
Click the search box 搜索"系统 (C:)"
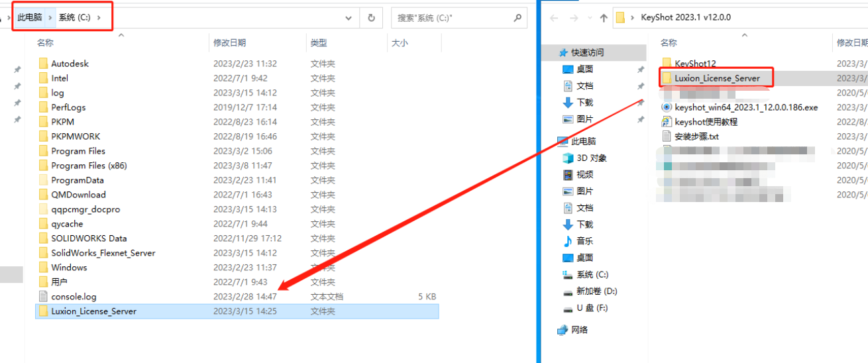459,18
